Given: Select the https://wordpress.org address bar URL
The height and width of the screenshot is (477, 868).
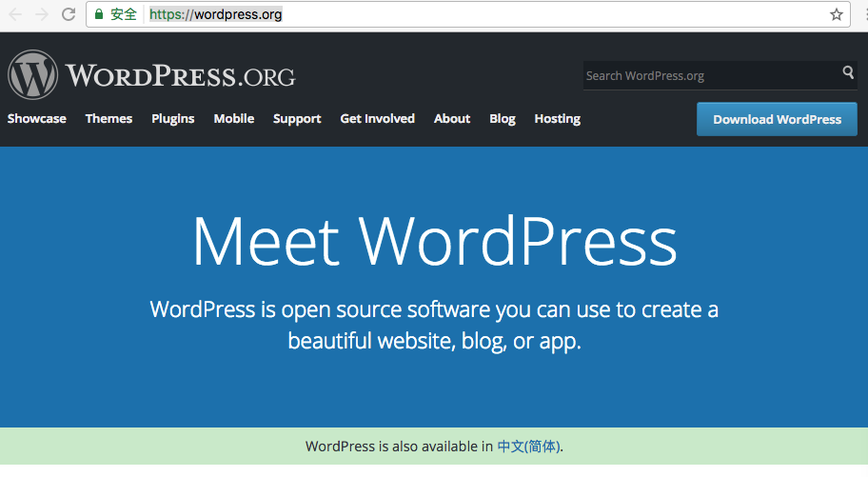Looking at the screenshot, I should click(215, 14).
